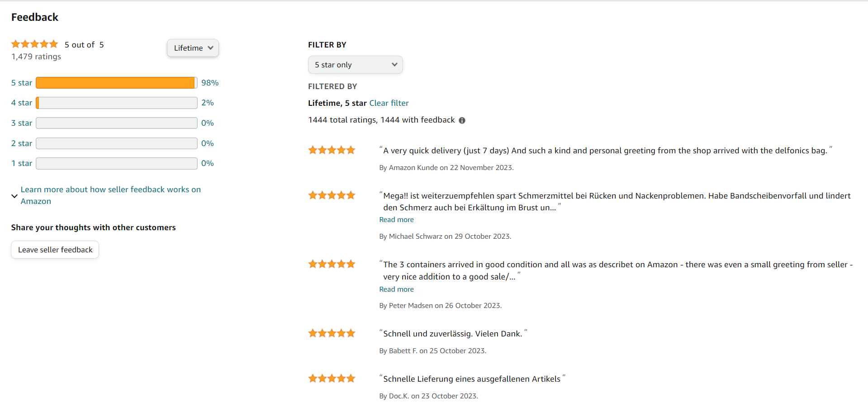Click star rating of Peter Madsen review

[x=332, y=264]
